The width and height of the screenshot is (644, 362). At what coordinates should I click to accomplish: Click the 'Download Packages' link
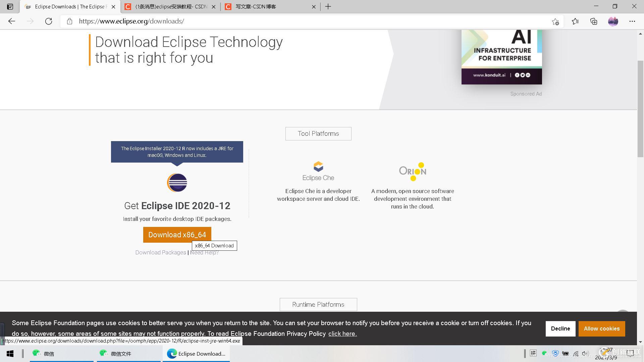pyautogui.click(x=160, y=252)
